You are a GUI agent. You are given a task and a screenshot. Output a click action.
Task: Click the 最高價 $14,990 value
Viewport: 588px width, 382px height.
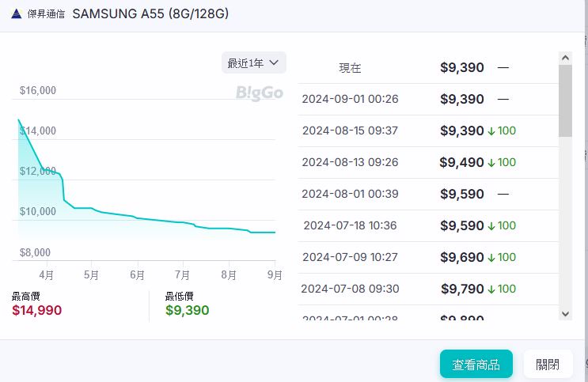tap(36, 310)
